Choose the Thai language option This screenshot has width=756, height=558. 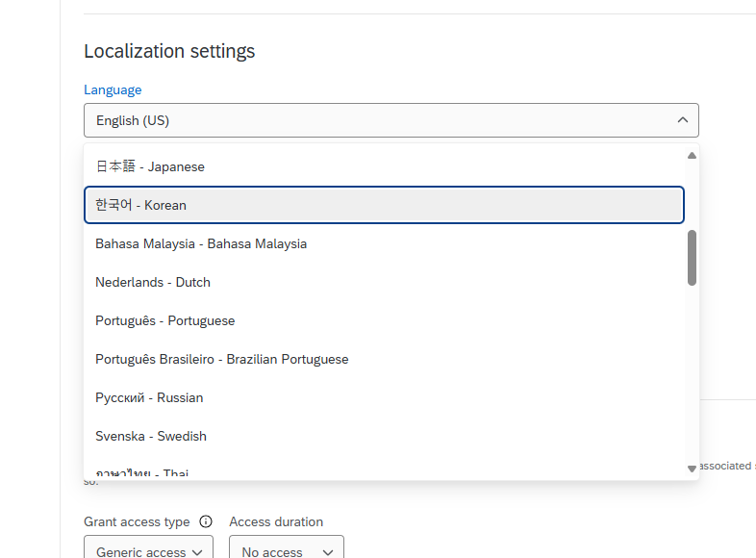pyautogui.click(x=385, y=469)
